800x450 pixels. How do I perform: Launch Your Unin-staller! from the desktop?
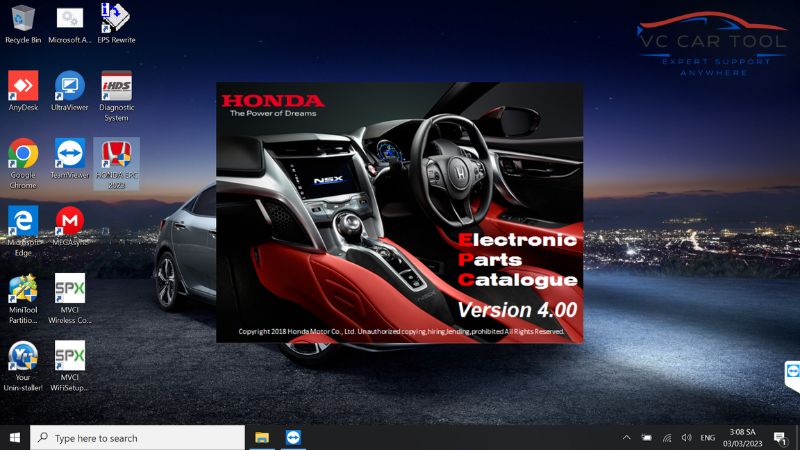[23, 357]
